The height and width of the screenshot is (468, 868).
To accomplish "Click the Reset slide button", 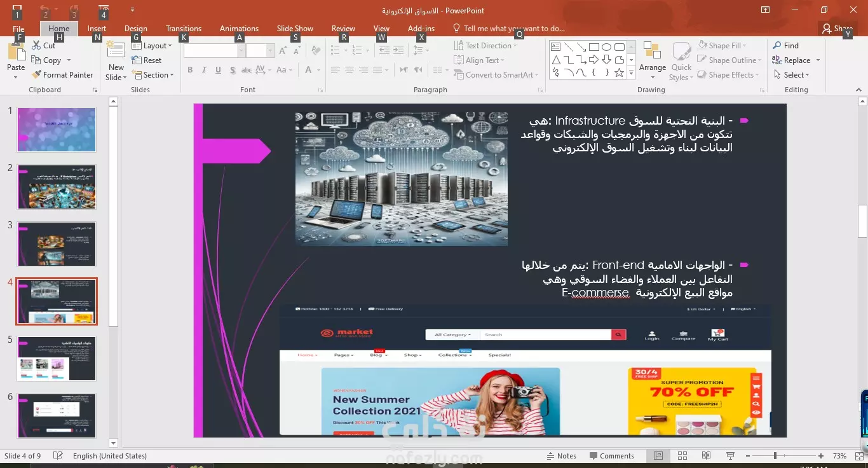I will pyautogui.click(x=147, y=60).
